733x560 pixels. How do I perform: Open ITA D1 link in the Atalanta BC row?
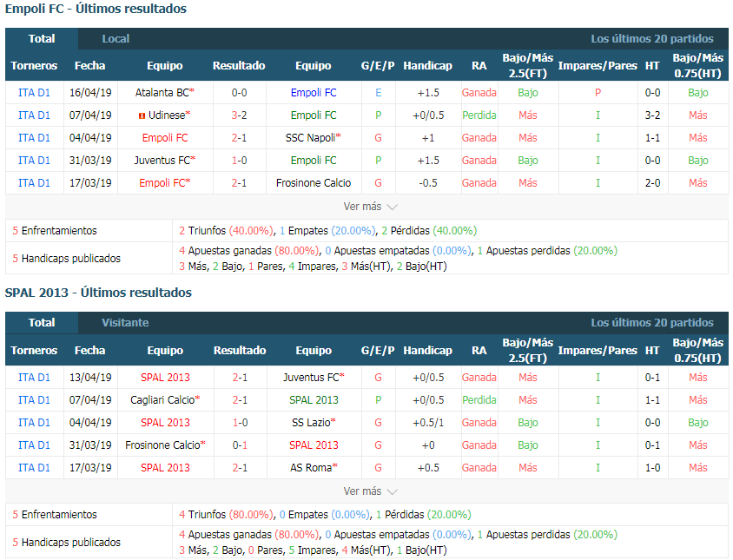[x=34, y=93]
